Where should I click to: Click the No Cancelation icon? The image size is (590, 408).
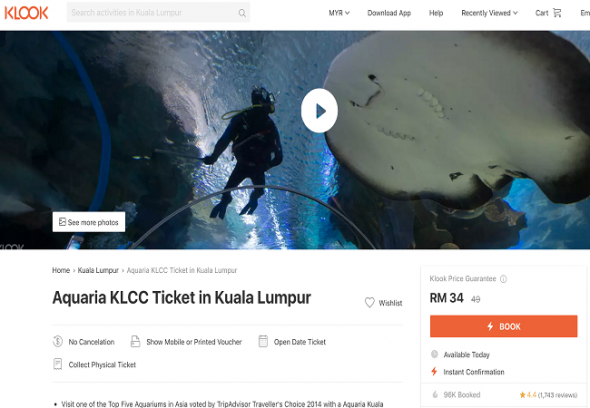click(58, 341)
